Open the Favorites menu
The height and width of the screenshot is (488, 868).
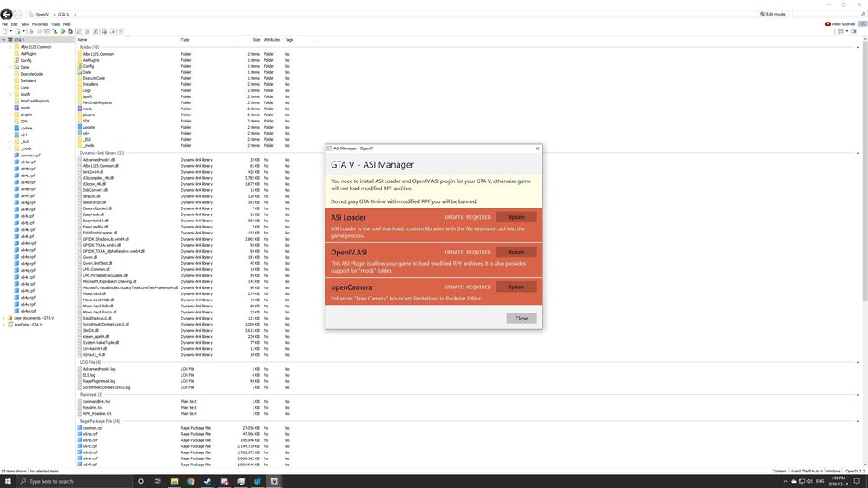coord(40,24)
